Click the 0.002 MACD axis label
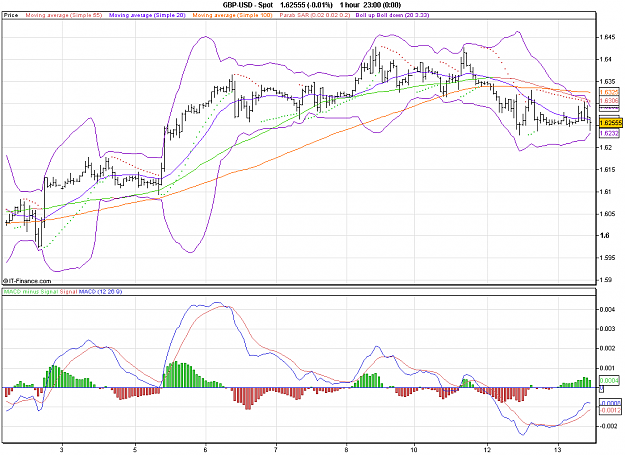Viewport: 625px width, 455px height. tap(607, 348)
